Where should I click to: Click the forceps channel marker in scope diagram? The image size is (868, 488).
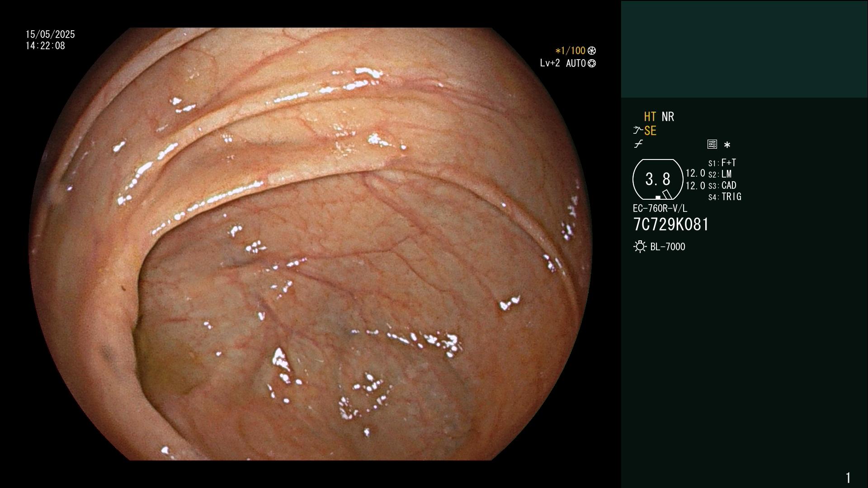pos(667,195)
